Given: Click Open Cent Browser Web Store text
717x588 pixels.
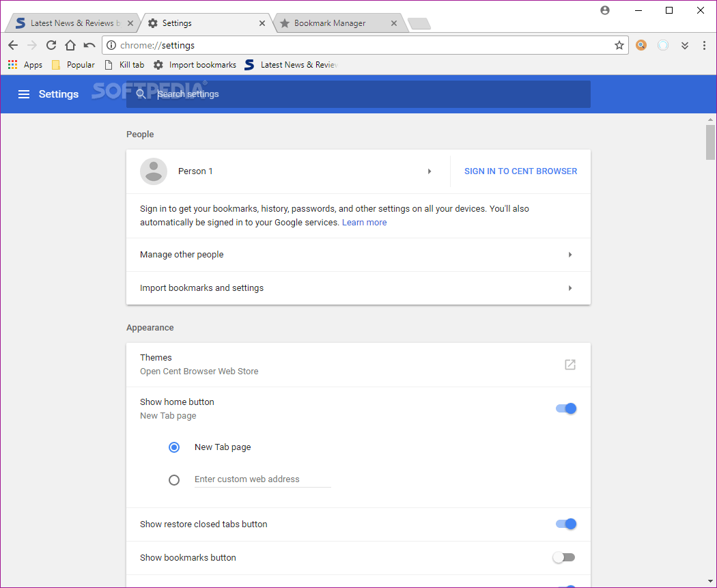Looking at the screenshot, I should coord(199,372).
